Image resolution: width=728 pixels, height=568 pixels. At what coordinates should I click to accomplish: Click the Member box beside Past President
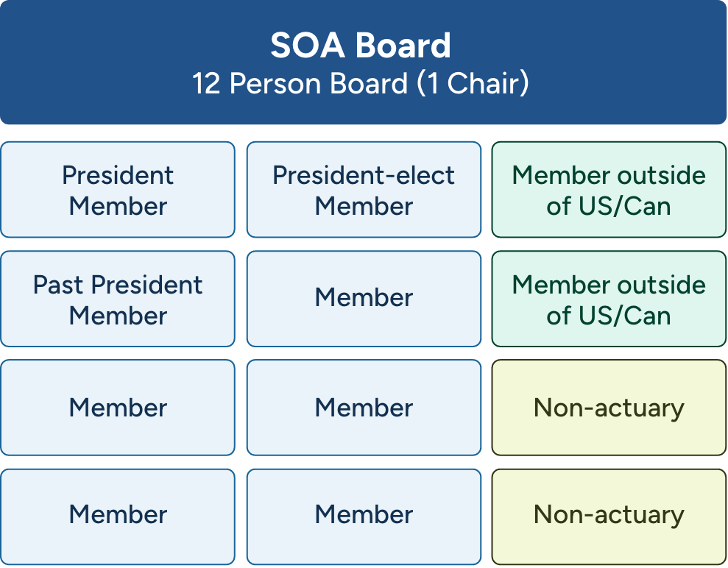pos(364,298)
